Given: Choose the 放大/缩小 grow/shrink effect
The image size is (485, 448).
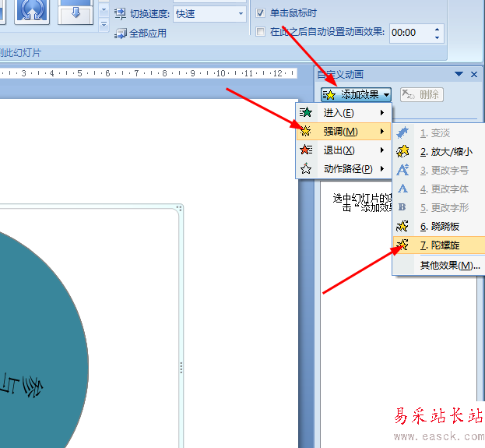Looking at the screenshot, I should tap(439, 152).
